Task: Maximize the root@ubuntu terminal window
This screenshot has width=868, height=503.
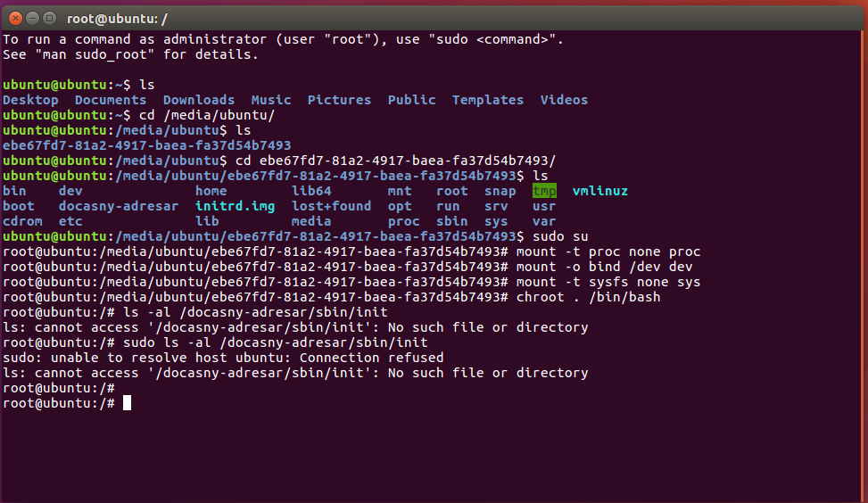Action: [49, 18]
